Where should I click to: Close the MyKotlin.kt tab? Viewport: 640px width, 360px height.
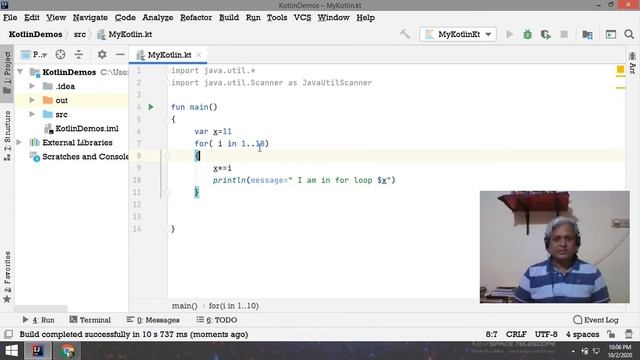199,55
